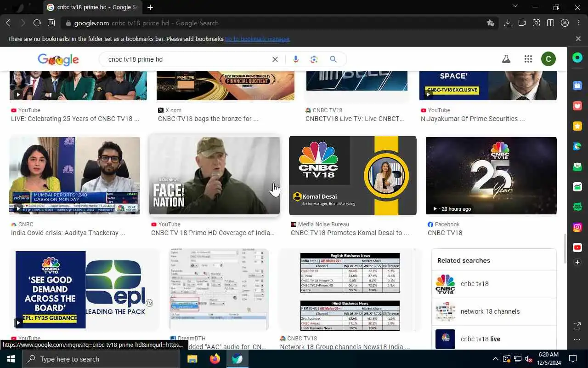Open Google account avatar C

point(548,59)
